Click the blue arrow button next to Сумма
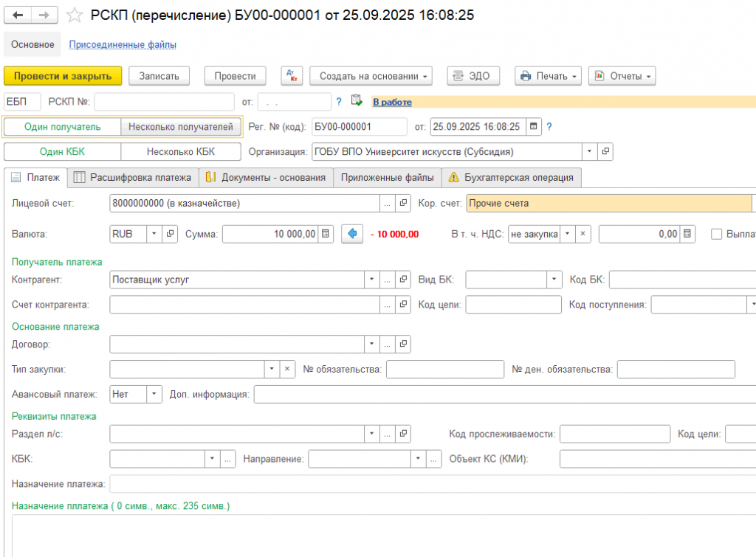This screenshot has width=756, height=557. [x=352, y=234]
